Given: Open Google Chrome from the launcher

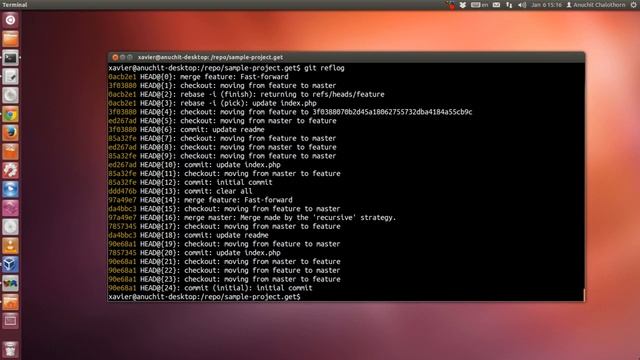Looking at the screenshot, I should 11,115.
